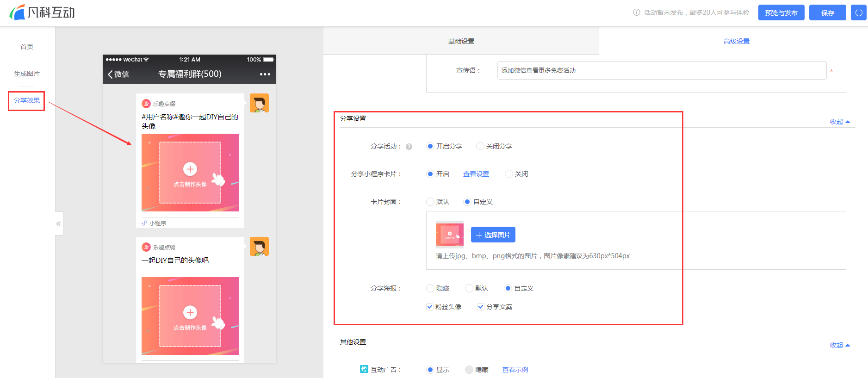Open the 查看设置 link

(476, 174)
